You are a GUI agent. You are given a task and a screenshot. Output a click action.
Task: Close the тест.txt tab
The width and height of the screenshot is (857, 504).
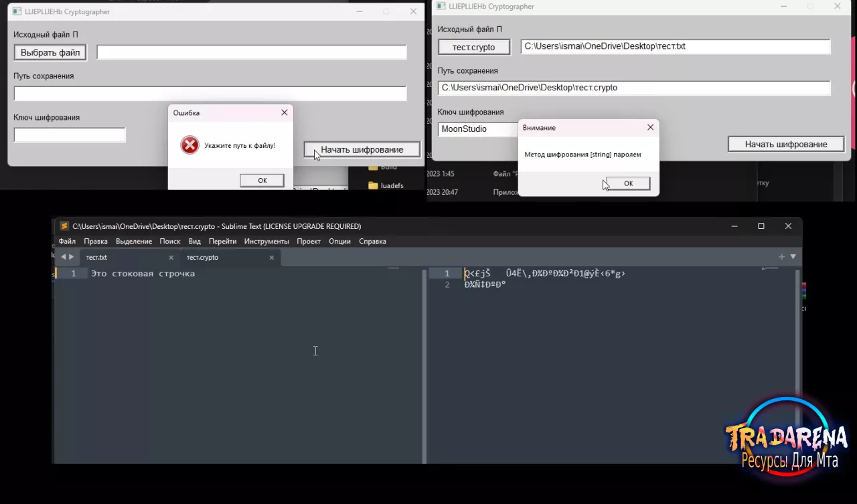(171, 257)
